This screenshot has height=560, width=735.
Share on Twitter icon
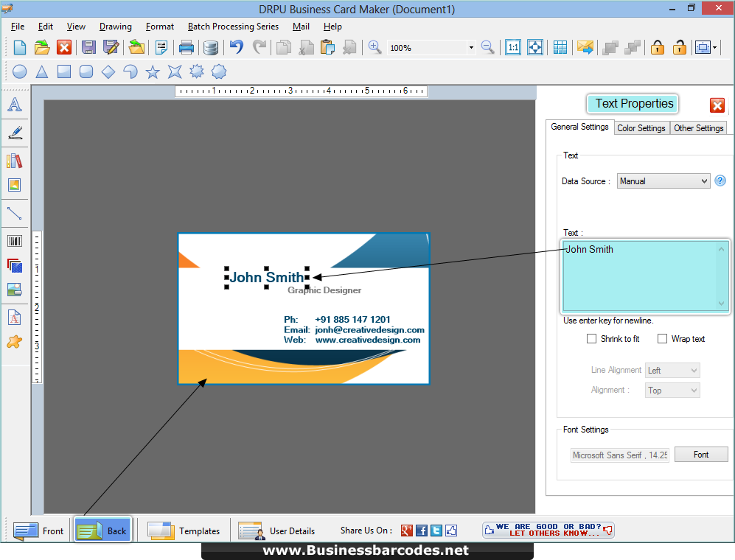(436, 530)
